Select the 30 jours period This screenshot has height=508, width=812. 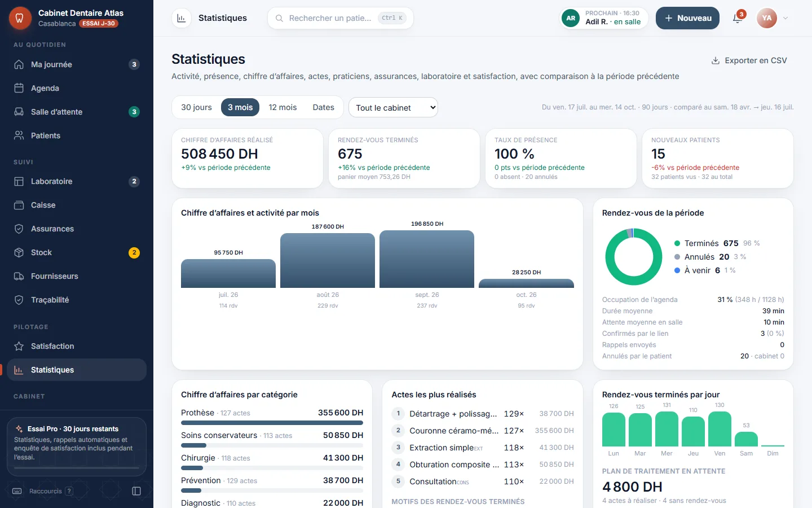pos(196,107)
